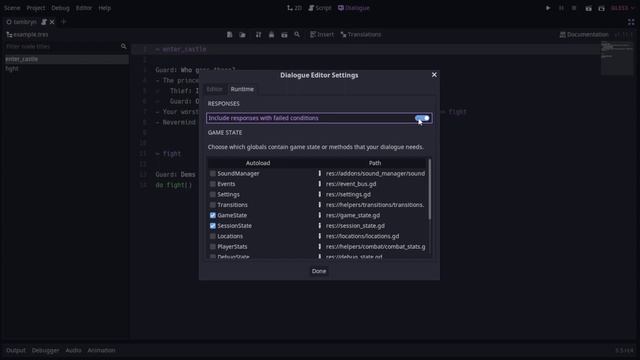The image size is (640, 360).
Task: Click the autoload list vertical scrollbar
Action: [429, 189]
